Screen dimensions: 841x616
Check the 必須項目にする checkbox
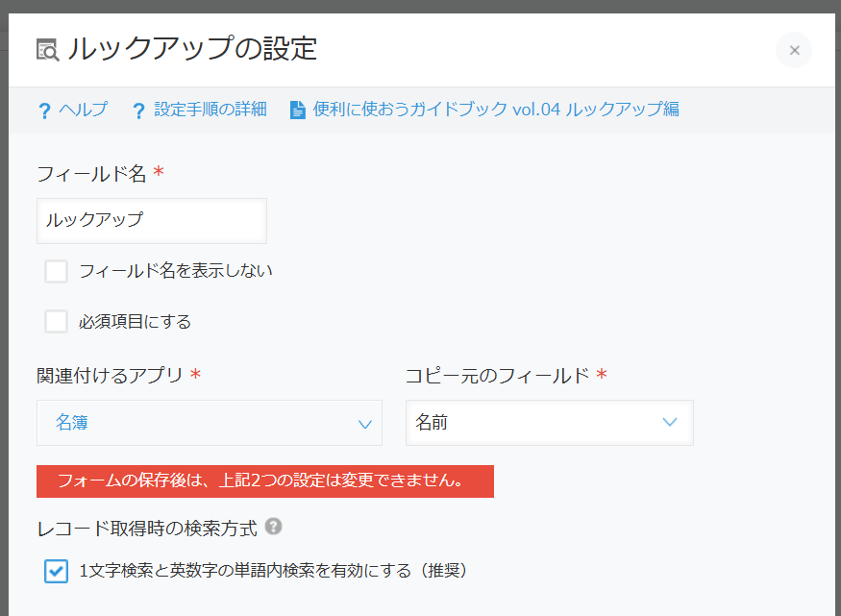pos(57,322)
